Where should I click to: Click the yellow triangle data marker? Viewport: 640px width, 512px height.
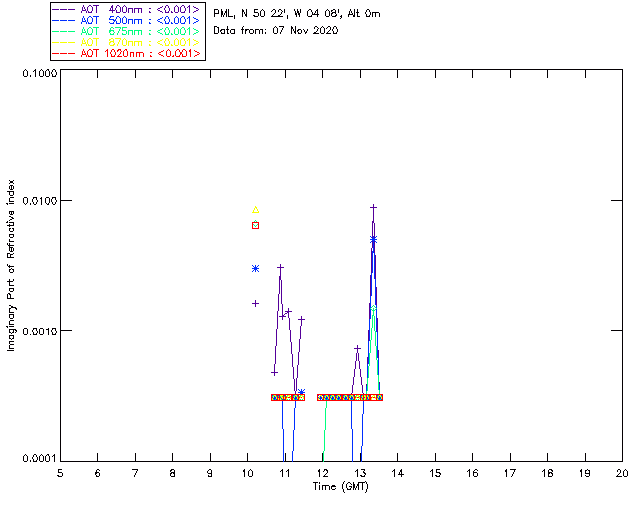[256, 209]
